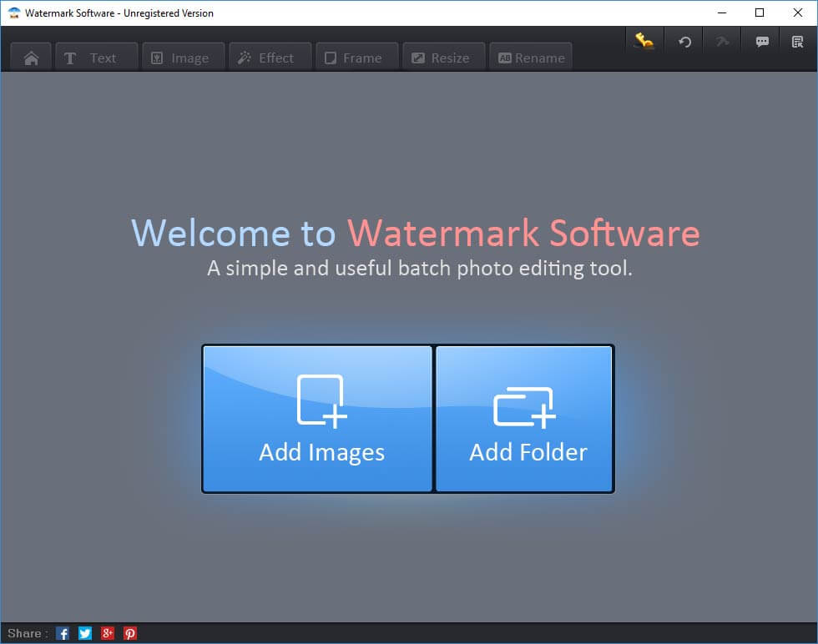818x644 pixels.
Task: Click the help document icon in toolbar
Action: click(798, 41)
